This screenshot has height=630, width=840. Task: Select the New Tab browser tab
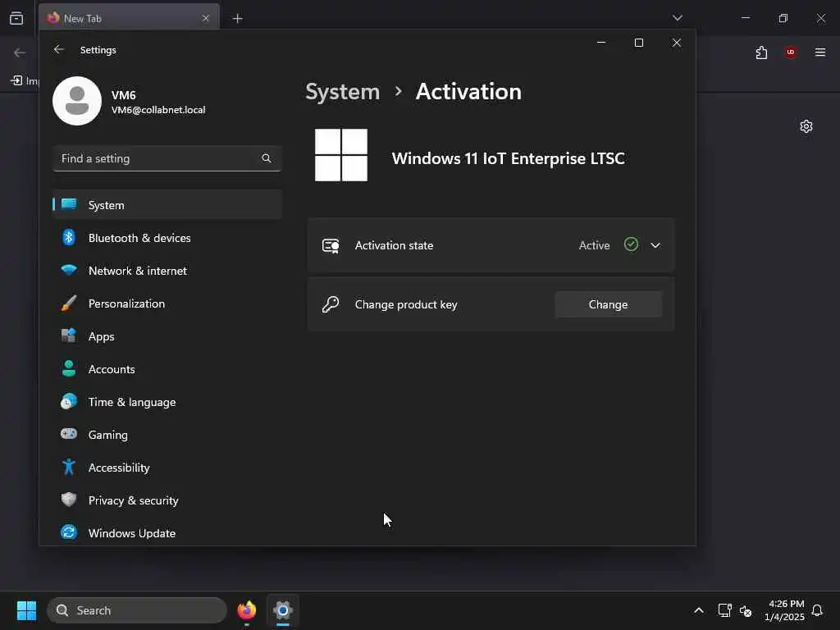129,18
